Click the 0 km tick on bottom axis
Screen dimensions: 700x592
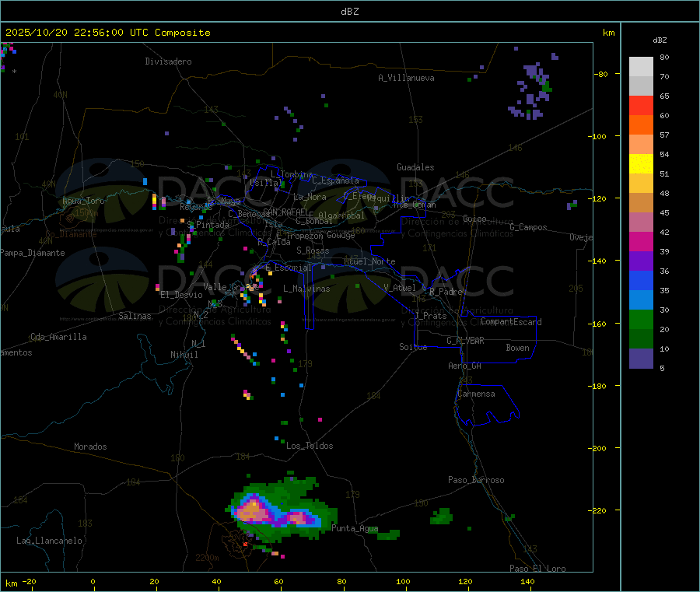(x=93, y=581)
